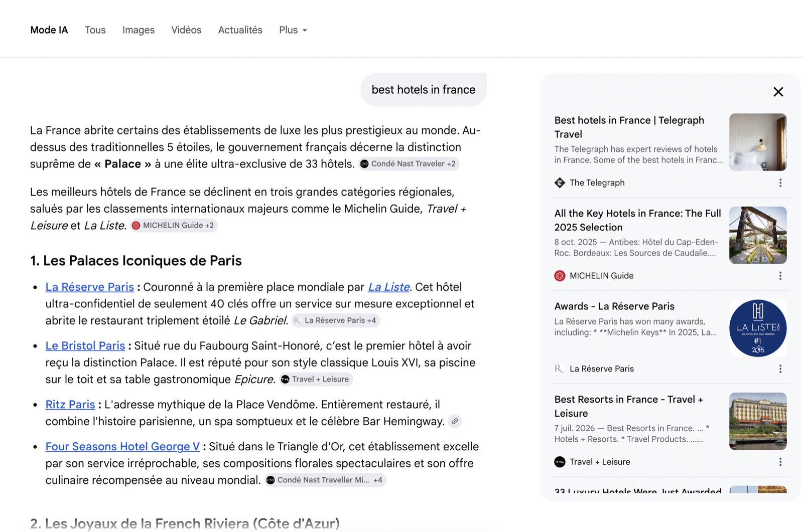Viewport: 803px width, 532px height.
Task: Open the Four Seasons Hotel George V link
Action: pyautogui.click(x=122, y=446)
